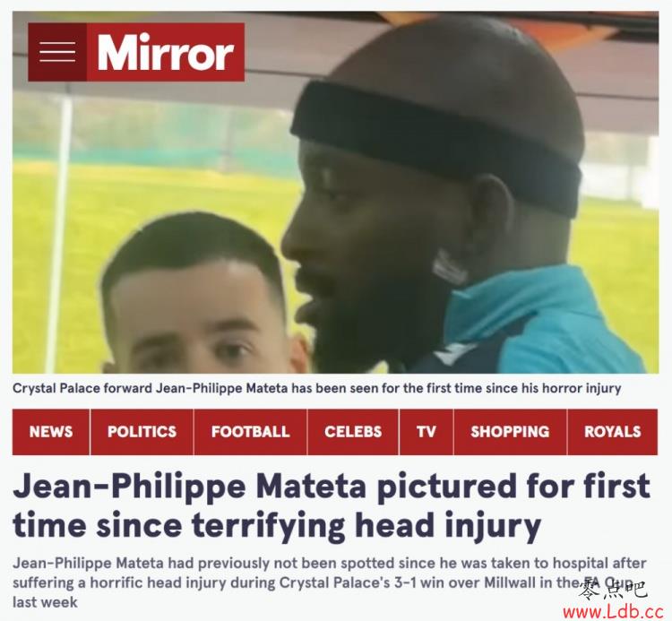Image resolution: width=672 pixels, height=621 pixels.
Task: Click the article summary paragraph
Action: pos(330,582)
